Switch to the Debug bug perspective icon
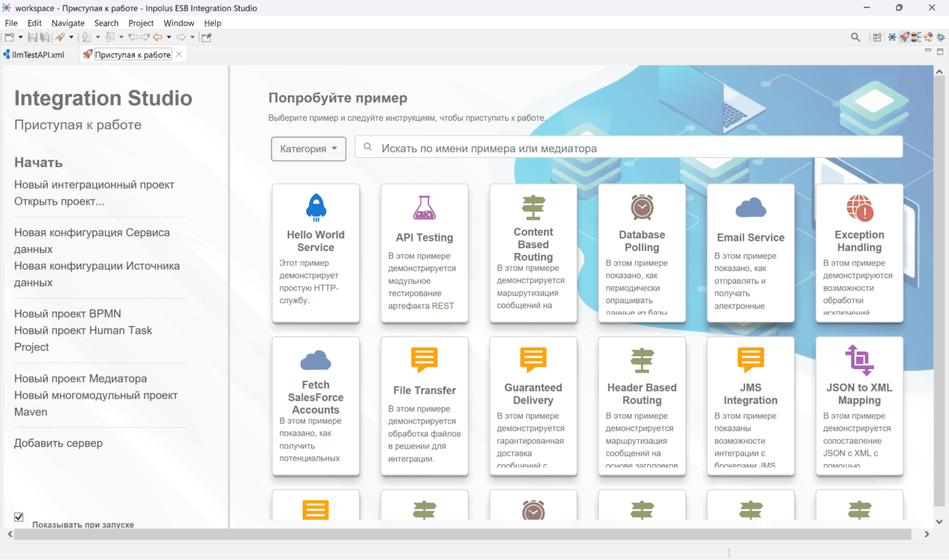This screenshot has width=949, height=560. click(x=941, y=37)
